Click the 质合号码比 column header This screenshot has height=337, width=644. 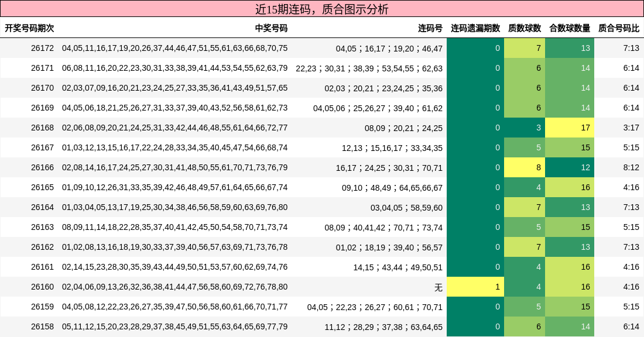619,28
